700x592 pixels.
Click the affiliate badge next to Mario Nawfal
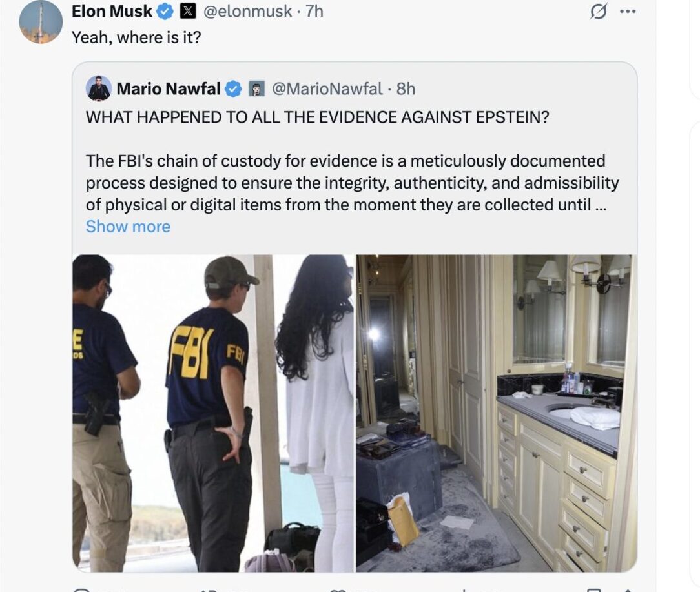(x=257, y=89)
